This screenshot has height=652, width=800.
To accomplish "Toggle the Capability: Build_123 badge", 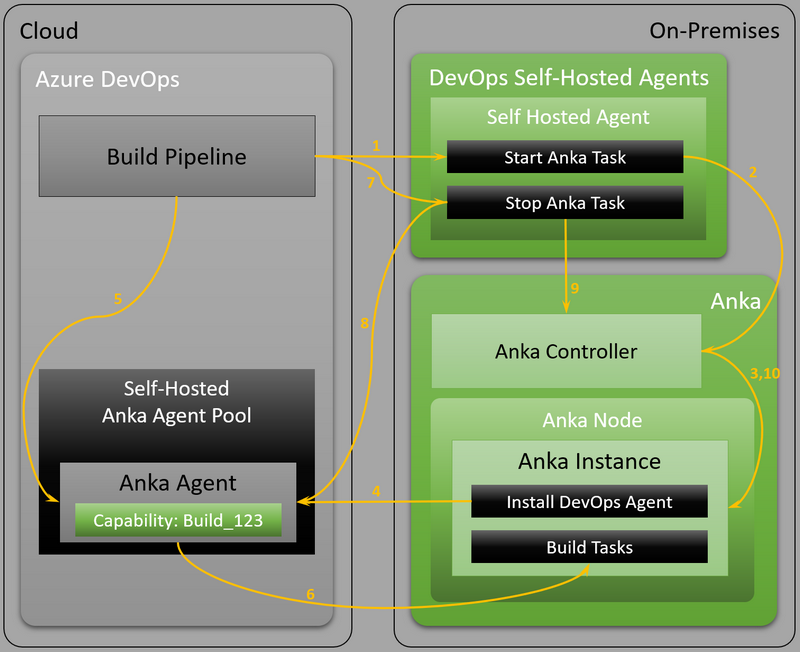I will coord(178,519).
